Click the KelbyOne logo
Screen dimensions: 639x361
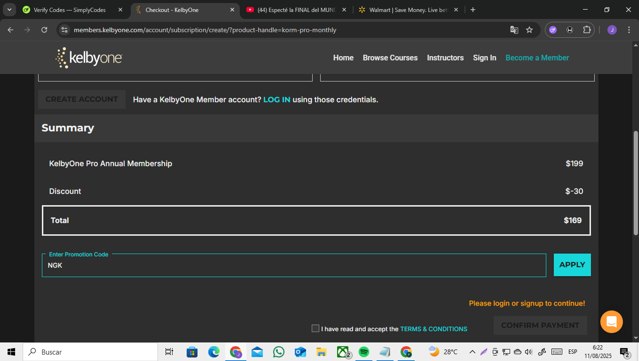tap(88, 57)
